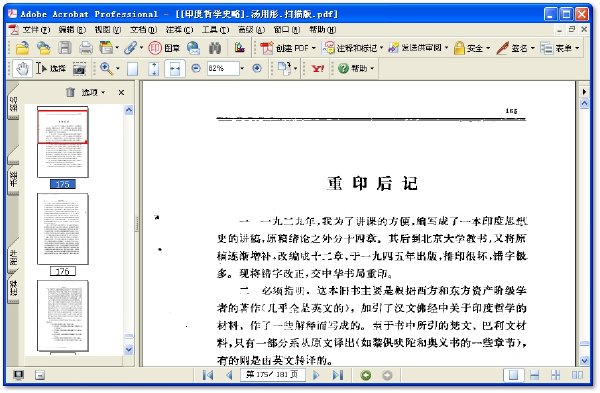
Task: Click the thumbnail panel scroll down arrow
Action: coord(129,349)
